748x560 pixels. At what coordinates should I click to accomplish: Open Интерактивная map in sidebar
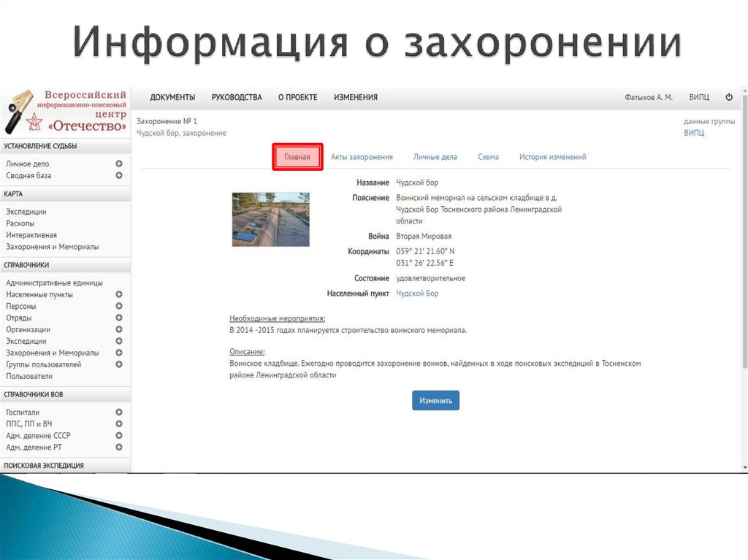[x=31, y=235]
